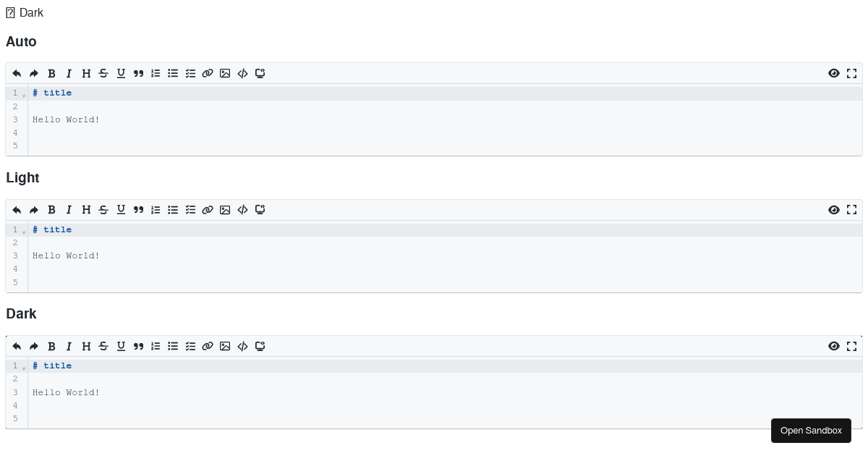The width and height of the screenshot is (868, 456).
Task: Apply strikethrough in the Light editor
Action: point(103,210)
